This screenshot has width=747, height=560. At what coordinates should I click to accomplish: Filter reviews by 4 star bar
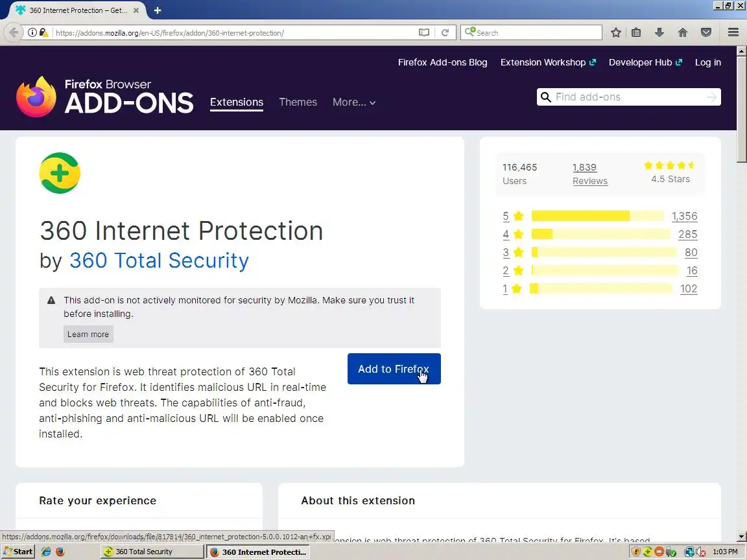600,234
